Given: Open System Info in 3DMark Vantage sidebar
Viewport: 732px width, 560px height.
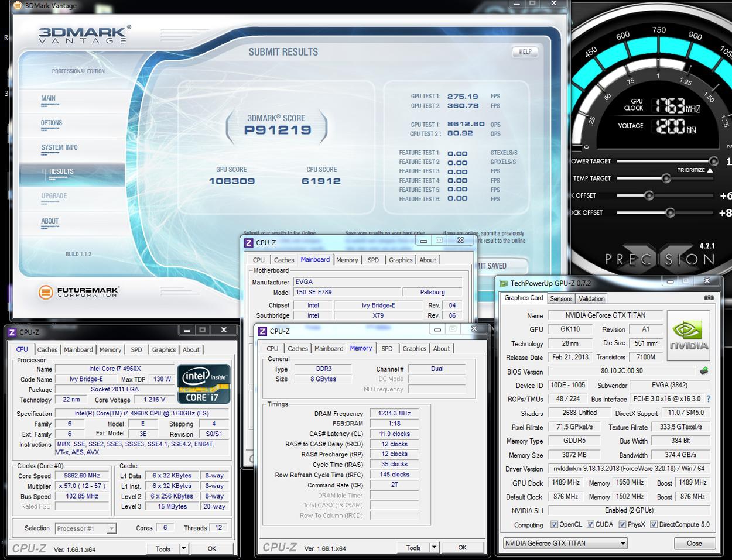Looking at the screenshot, I should [x=59, y=147].
